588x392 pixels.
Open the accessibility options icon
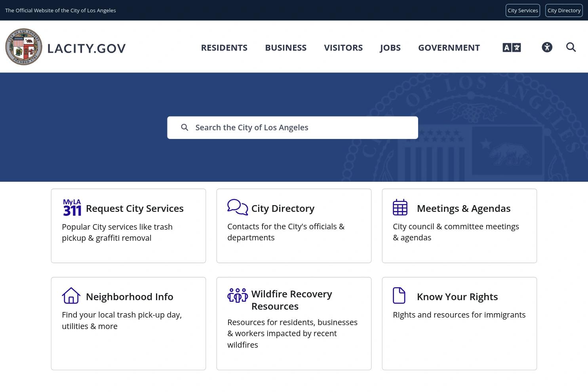(x=547, y=47)
